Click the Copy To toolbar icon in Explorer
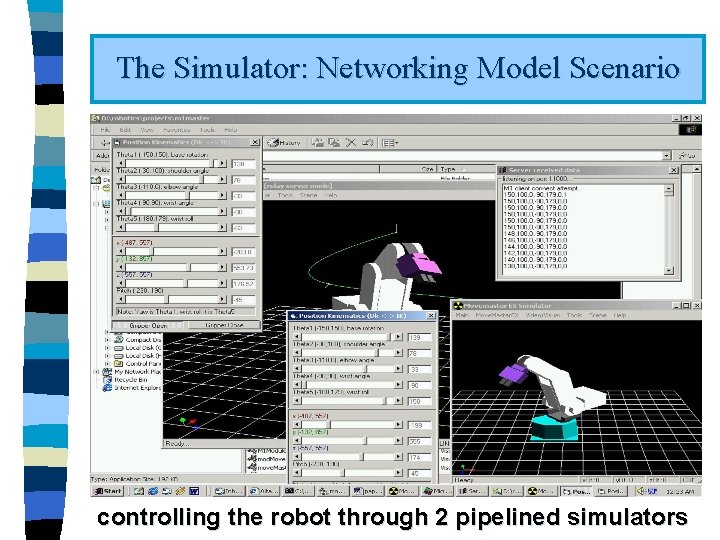Image resolution: width=720 pixels, height=540 pixels. (x=334, y=143)
